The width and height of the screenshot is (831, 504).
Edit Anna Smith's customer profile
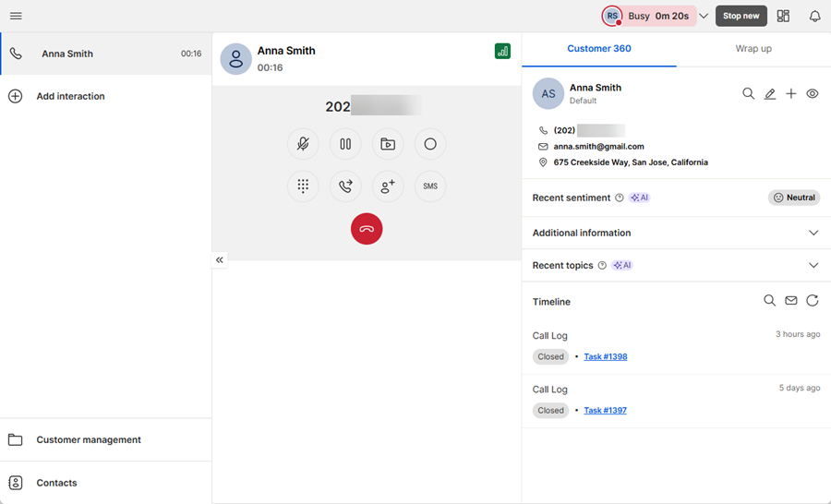[770, 94]
